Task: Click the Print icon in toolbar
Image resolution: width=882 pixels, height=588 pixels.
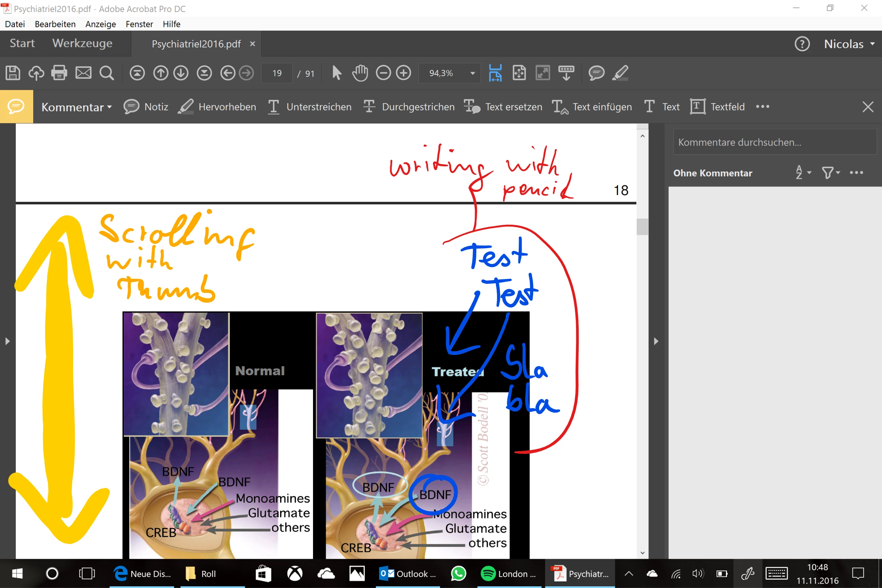Action: (59, 73)
